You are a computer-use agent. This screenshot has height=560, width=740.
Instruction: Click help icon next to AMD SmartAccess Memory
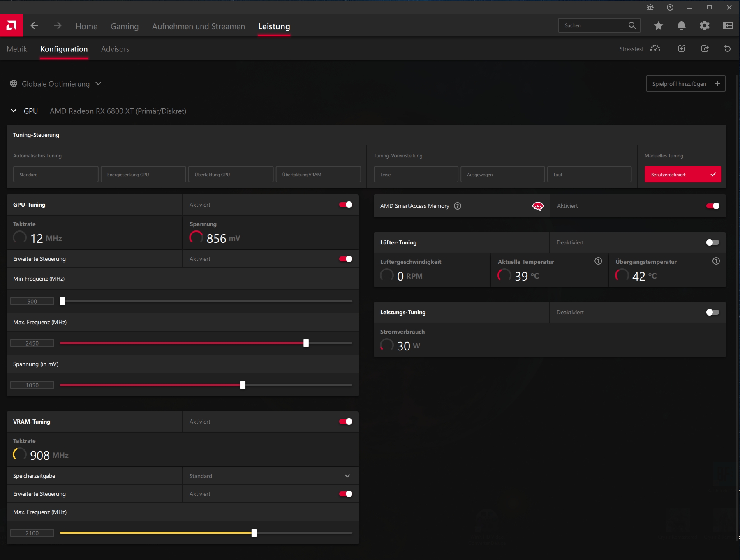tap(458, 206)
